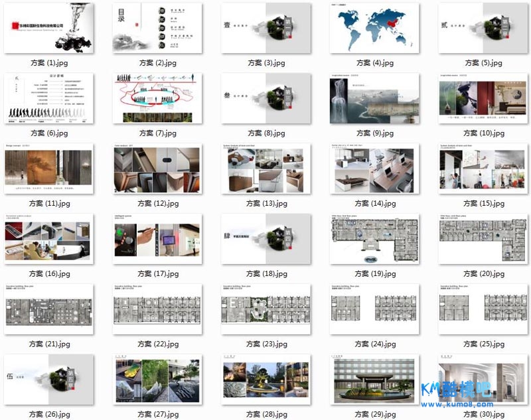Select building fountain rendering 方案 (29).jpg
This screenshot has height=420, width=531.
pos(374,380)
